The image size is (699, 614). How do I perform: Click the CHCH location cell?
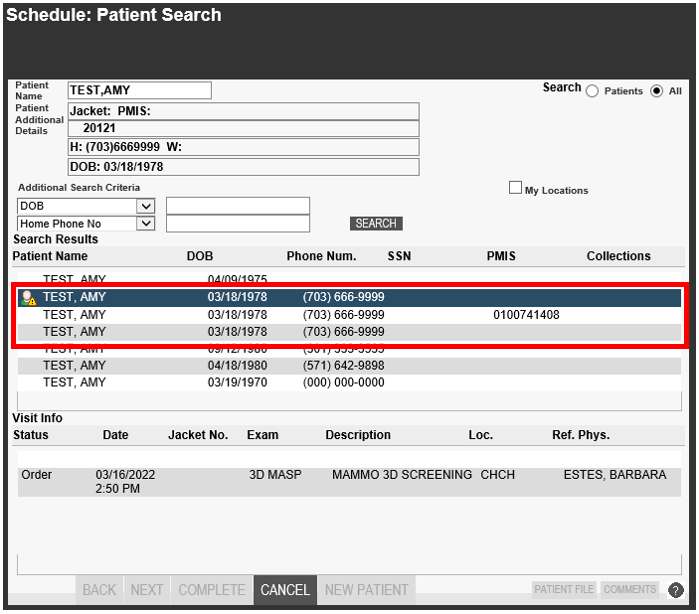tap(497, 475)
